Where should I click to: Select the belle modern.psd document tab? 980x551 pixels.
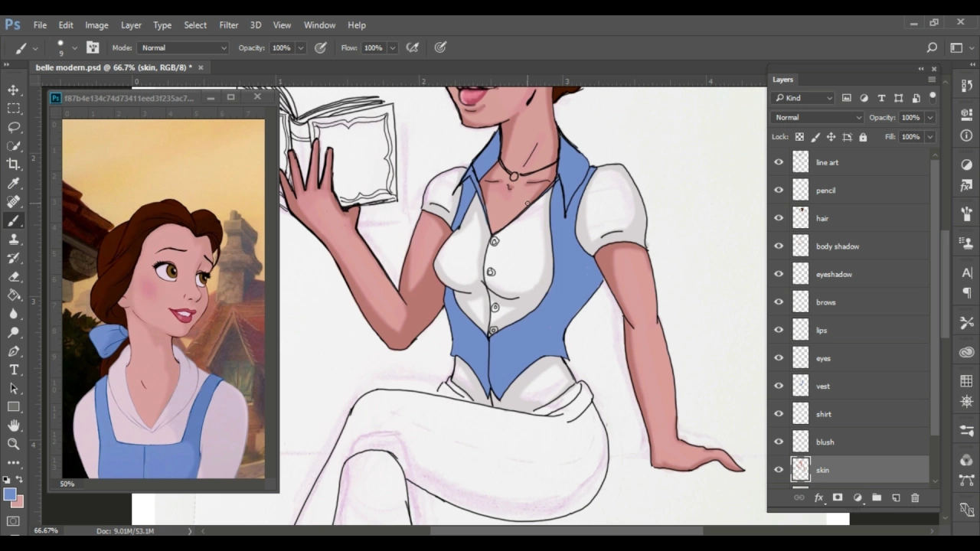[x=113, y=67]
